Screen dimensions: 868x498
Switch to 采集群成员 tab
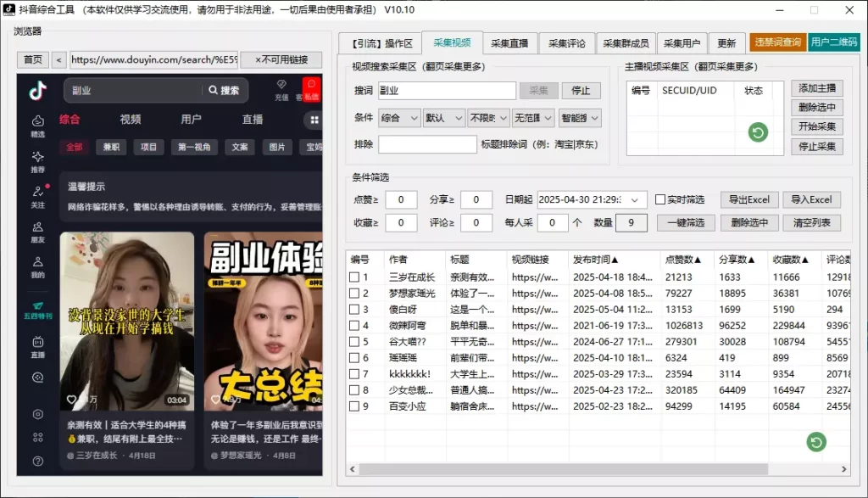(626, 43)
